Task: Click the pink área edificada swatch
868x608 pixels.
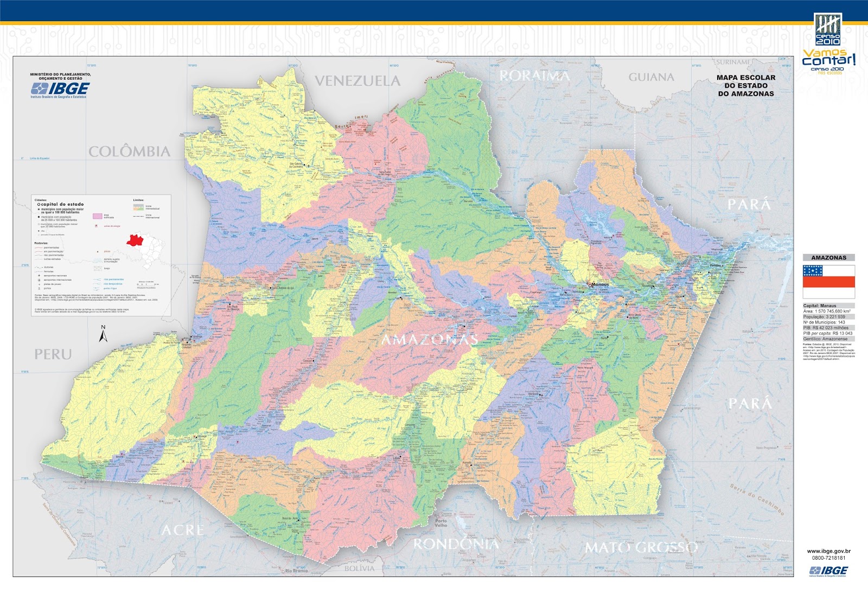Action: (97, 216)
